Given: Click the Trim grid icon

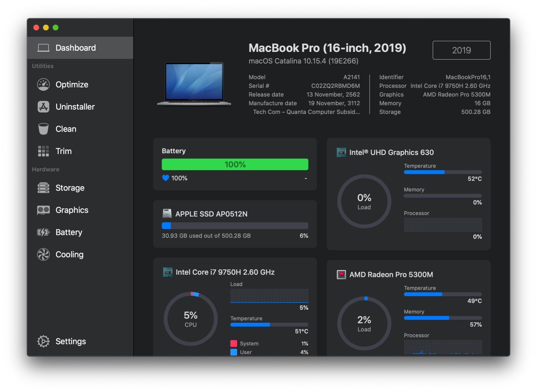Looking at the screenshot, I should [43, 151].
